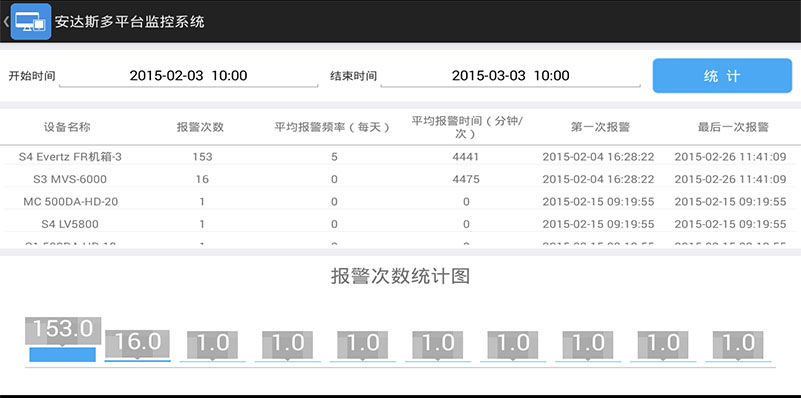Click the 第一次报警 column header
This screenshot has width=801, height=398.
600,127
